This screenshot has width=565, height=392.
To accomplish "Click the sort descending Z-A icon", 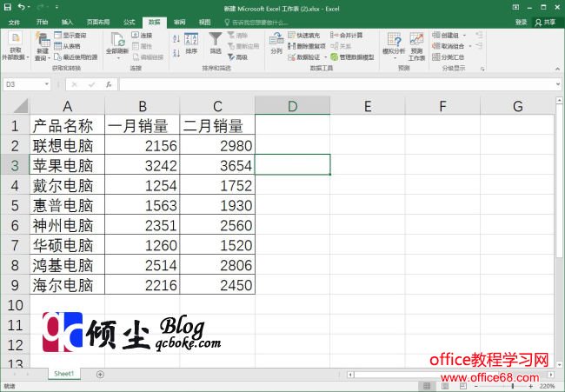I will (176, 53).
